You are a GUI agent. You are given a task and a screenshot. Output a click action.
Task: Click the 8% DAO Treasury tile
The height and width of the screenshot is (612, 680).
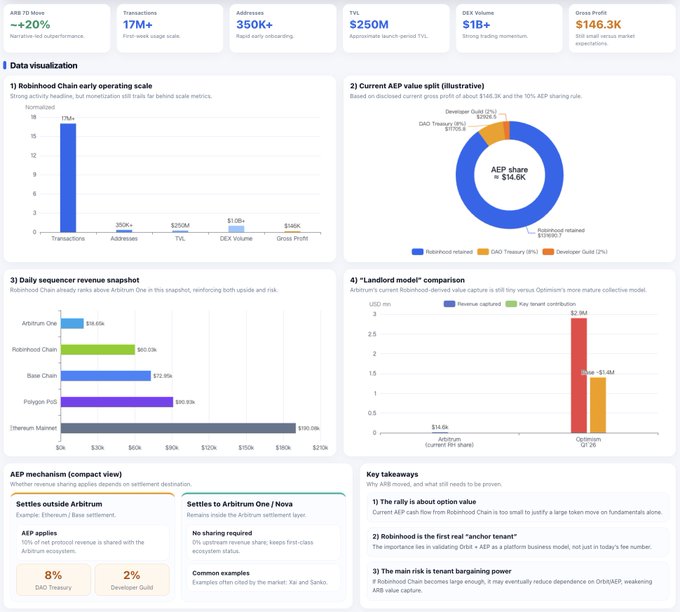point(53,579)
